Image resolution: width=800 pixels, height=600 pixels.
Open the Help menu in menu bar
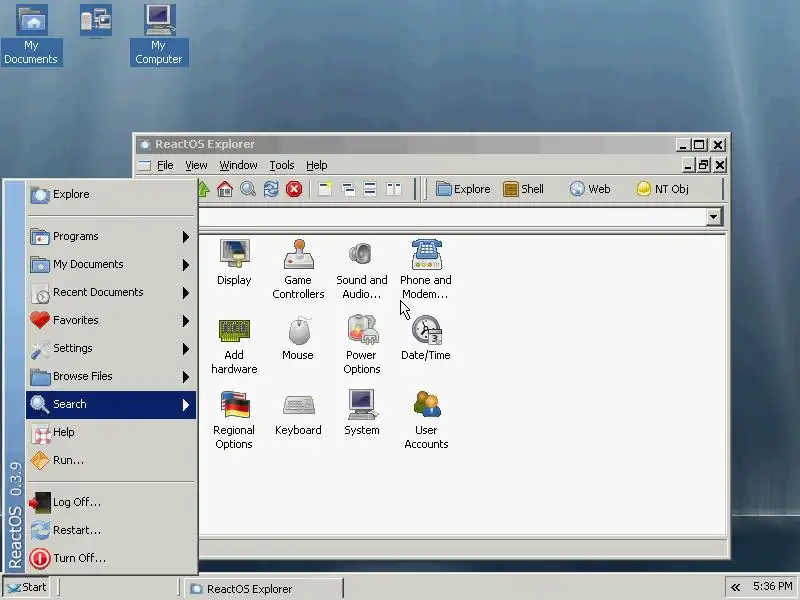[316, 165]
